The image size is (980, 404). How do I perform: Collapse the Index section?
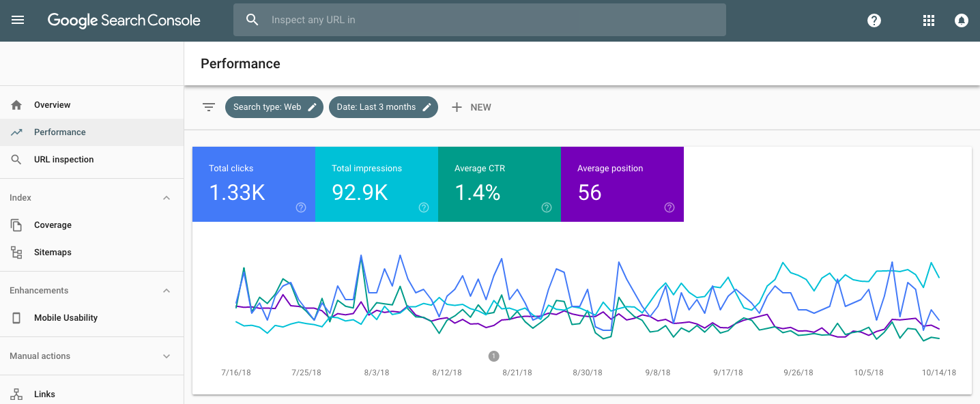click(167, 198)
